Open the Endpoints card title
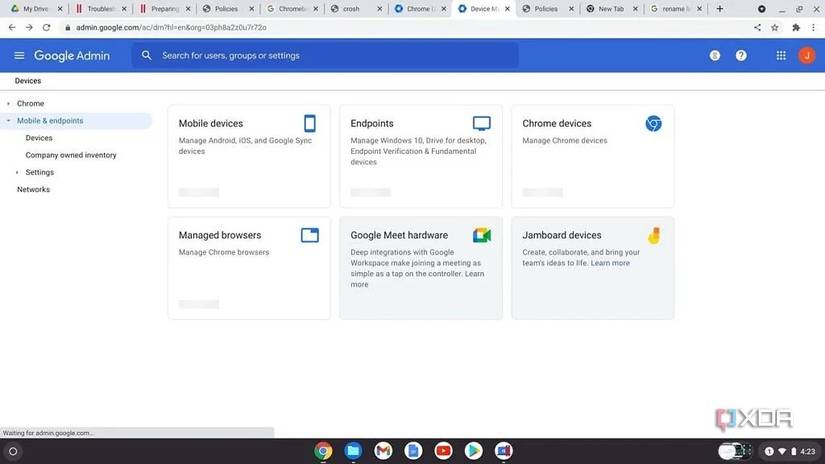Viewport: 825px width, 464px height. click(x=372, y=123)
